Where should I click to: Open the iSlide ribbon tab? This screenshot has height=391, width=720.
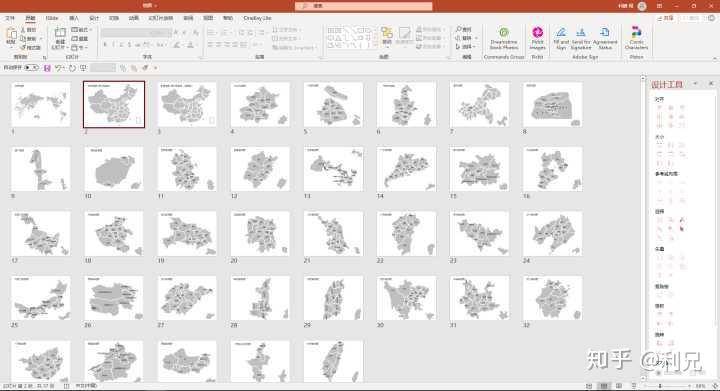pos(52,18)
